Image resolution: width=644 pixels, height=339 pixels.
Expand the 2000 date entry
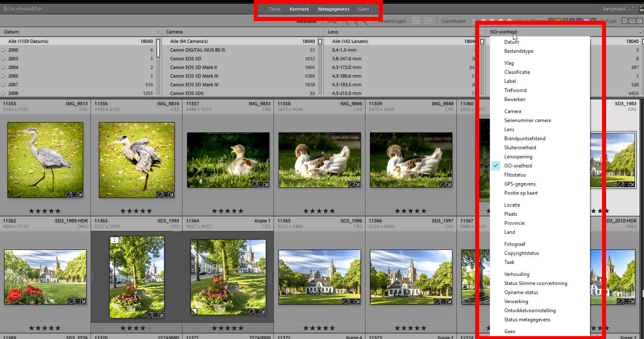click(4, 50)
